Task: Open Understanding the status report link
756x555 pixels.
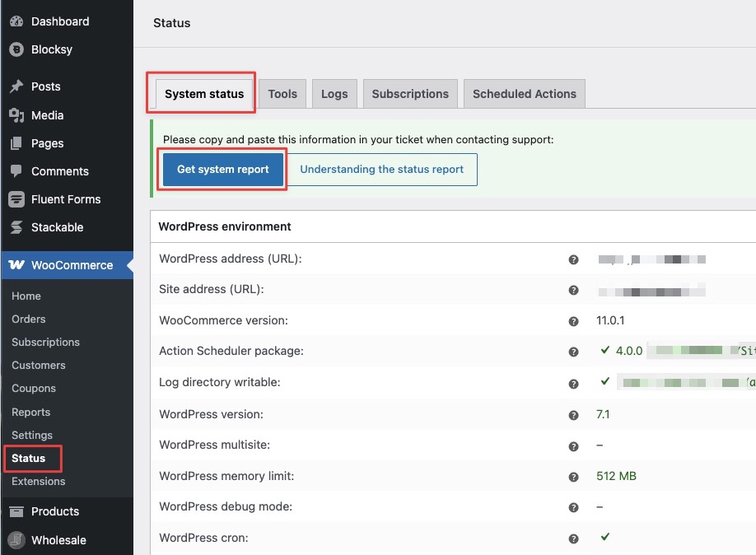Action: [x=382, y=170]
